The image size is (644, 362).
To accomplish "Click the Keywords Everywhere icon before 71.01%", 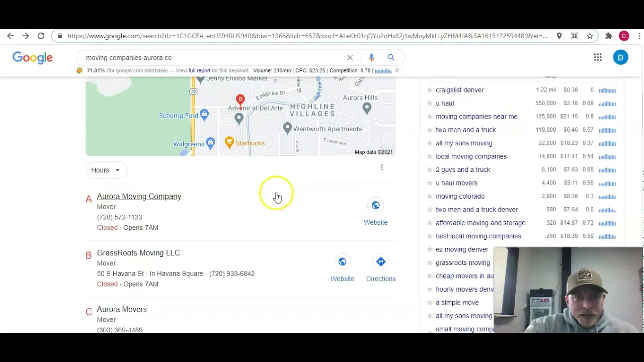I will (79, 70).
